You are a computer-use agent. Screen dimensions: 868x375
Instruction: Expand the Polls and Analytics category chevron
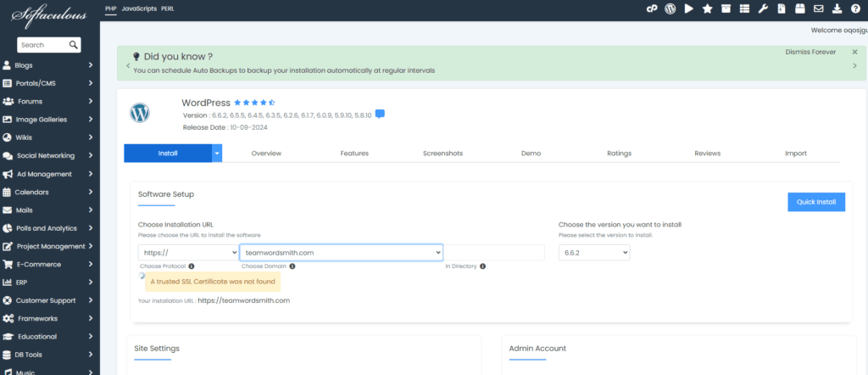pyautogui.click(x=90, y=228)
